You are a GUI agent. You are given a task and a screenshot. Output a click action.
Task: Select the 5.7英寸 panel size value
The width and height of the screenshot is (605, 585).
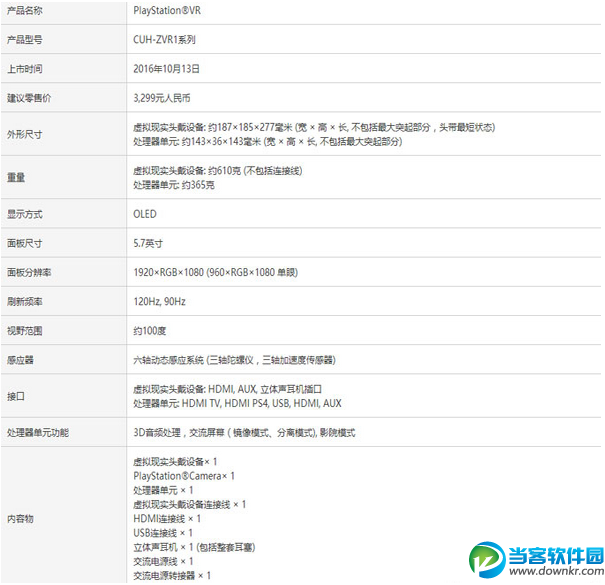tap(148, 243)
